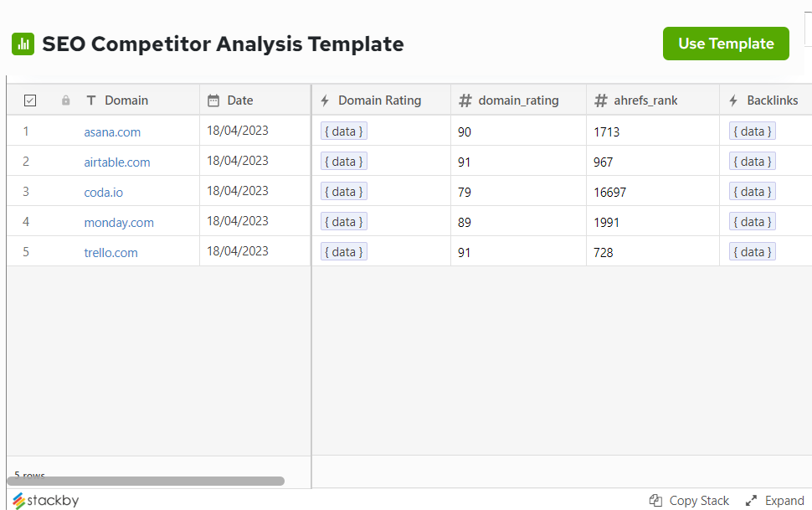The width and height of the screenshot is (812, 510).
Task: Open the airtable.com link
Action: click(x=117, y=162)
